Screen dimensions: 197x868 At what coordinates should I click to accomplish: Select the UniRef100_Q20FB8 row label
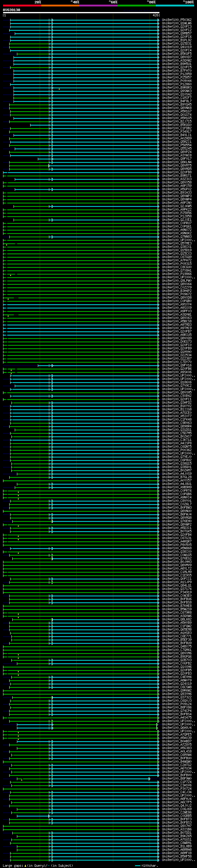pos(177,172)
